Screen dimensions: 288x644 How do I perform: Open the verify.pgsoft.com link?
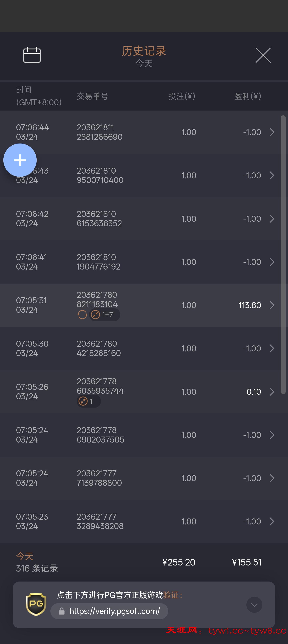(114, 611)
